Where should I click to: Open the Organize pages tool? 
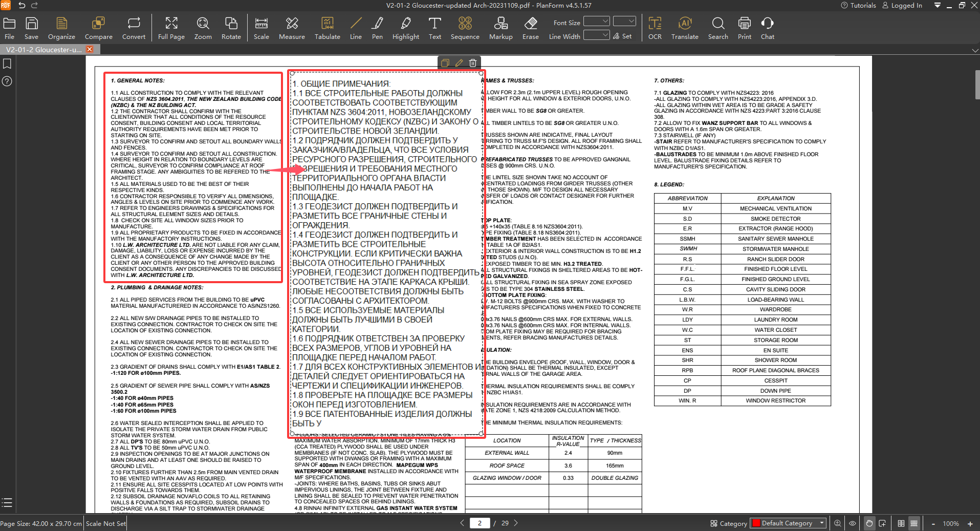[x=61, y=28]
